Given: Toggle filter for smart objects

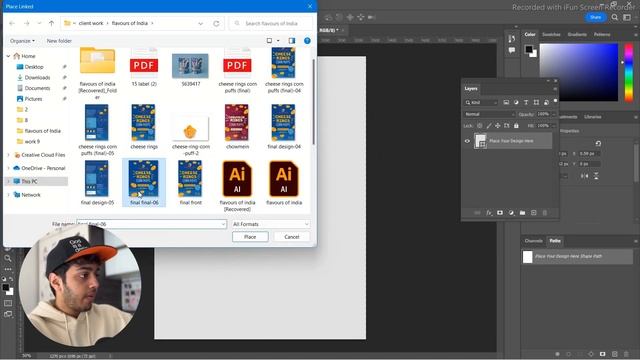Looking at the screenshot, I should tap(546, 102).
